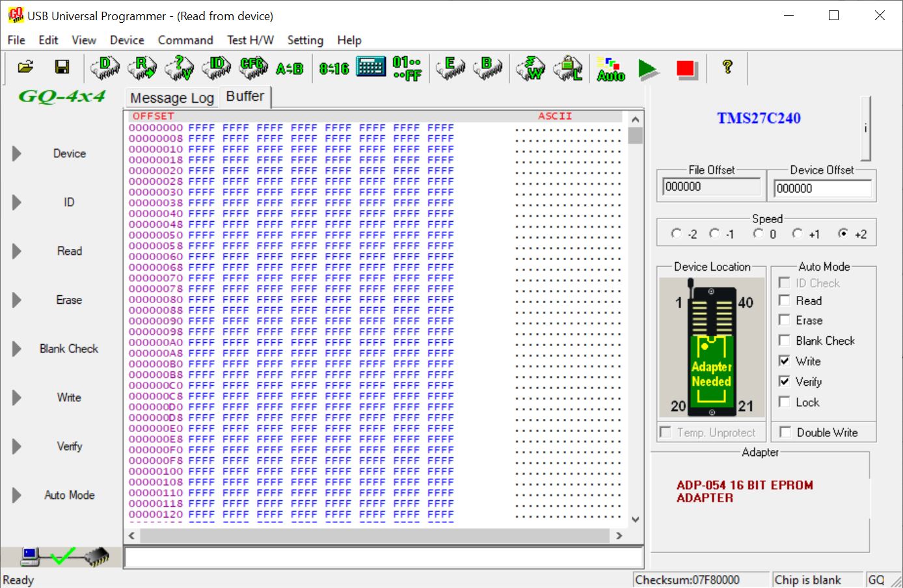The image size is (903, 588).
Task: Click the Auto mode toolbar icon
Action: click(611, 69)
